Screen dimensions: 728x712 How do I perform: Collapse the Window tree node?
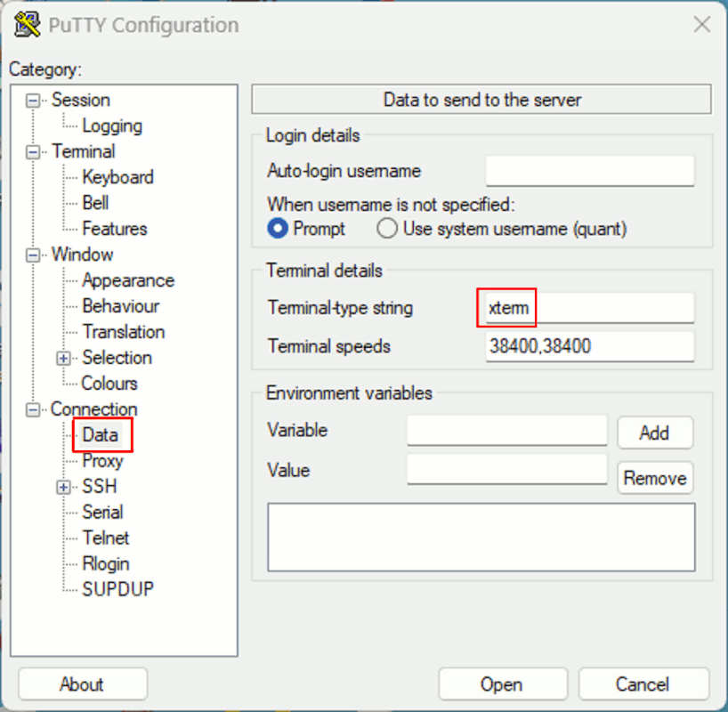tap(33, 255)
